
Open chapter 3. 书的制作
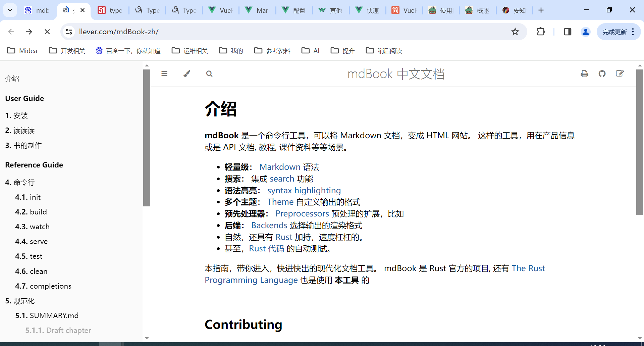click(23, 145)
